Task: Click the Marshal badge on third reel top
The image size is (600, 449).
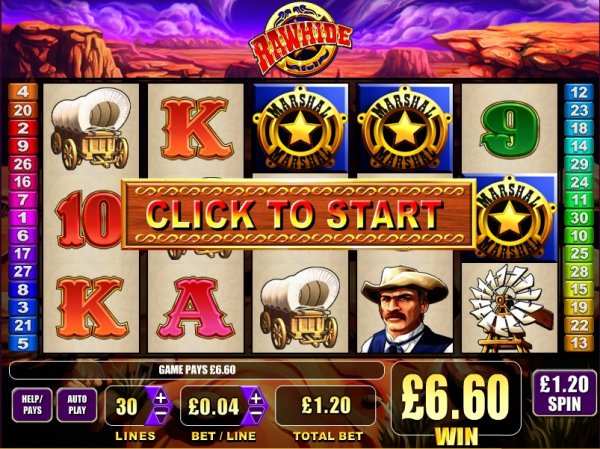Action: 300,128
